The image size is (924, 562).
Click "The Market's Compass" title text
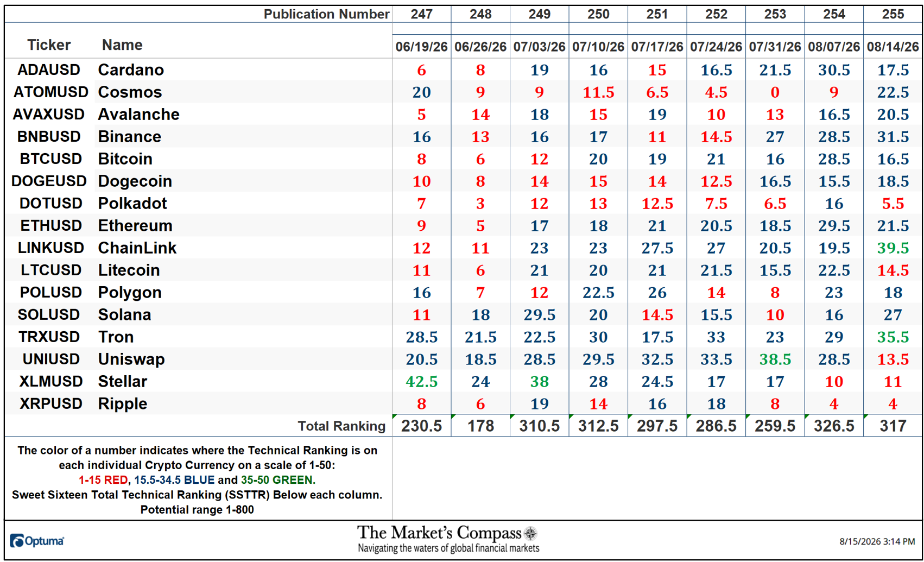[439, 533]
